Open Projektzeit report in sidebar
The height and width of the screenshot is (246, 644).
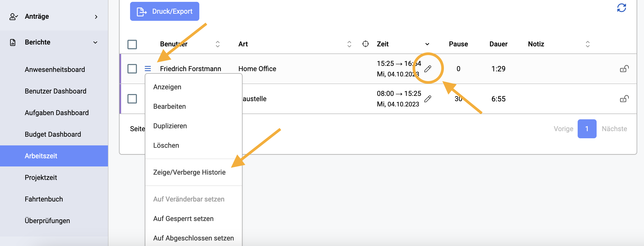[x=41, y=178]
